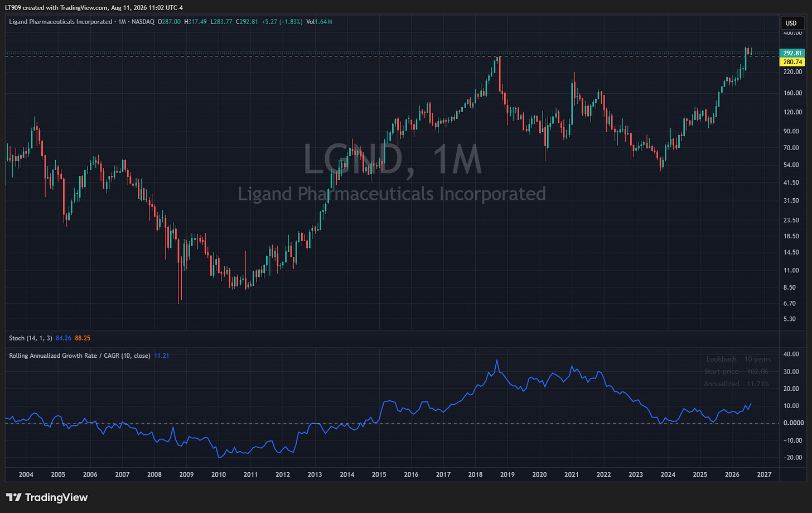This screenshot has height=513, width=812.
Task: Click the -20.00 CAGR axis label
Action: click(792, 458)
